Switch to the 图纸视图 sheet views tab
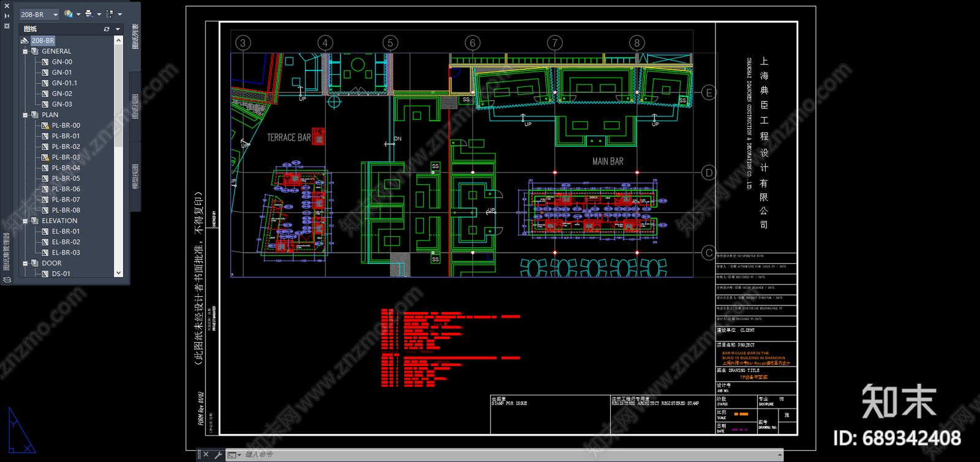 click(135, 106)
